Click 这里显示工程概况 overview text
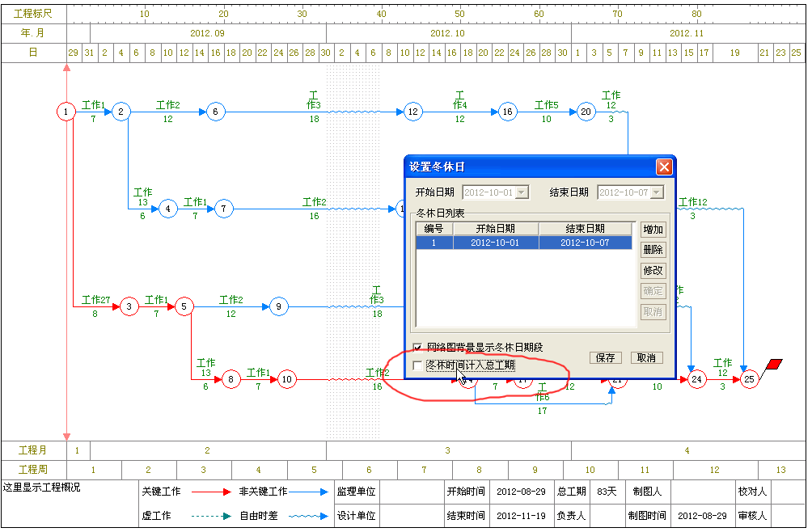The height and width of the screenshot is (532, 812). coord(41,488)
